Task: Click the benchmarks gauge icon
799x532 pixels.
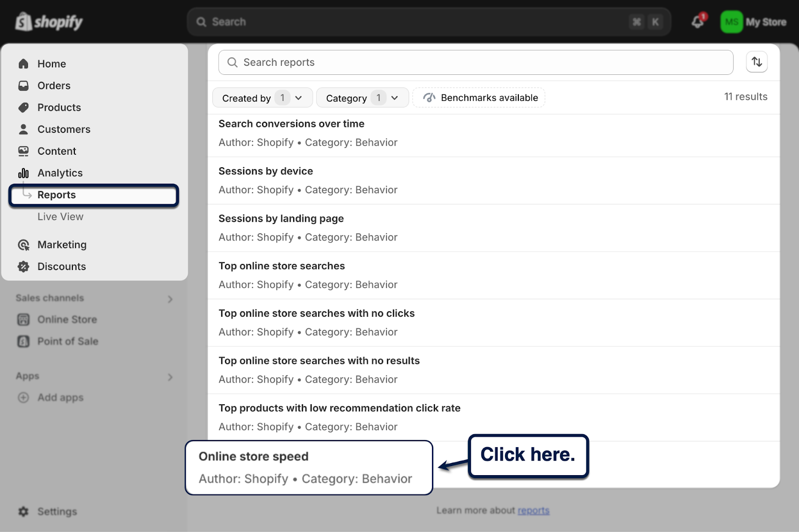Action: click(429, 97)
